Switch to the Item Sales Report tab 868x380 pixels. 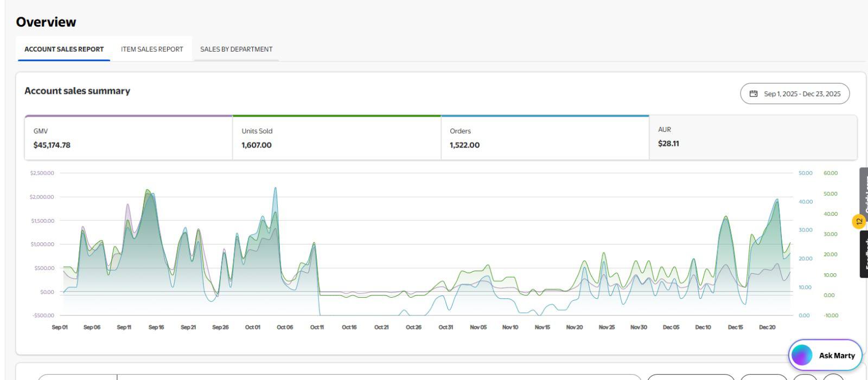tap(152, 49)
